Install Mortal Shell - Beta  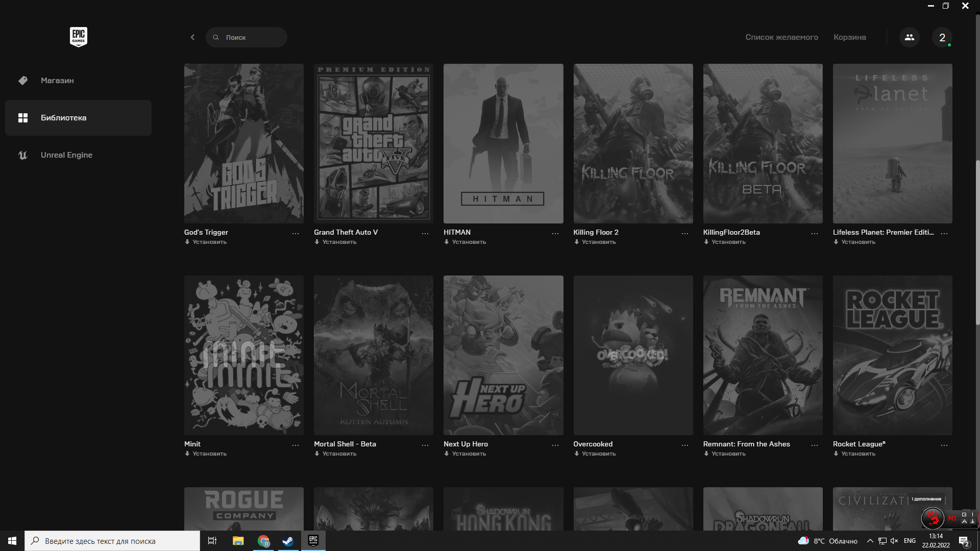[x=335, y=454]
